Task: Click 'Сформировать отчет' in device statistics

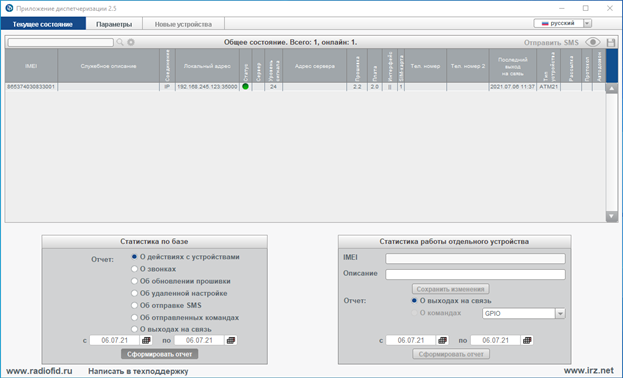Action: coord(451,354)
